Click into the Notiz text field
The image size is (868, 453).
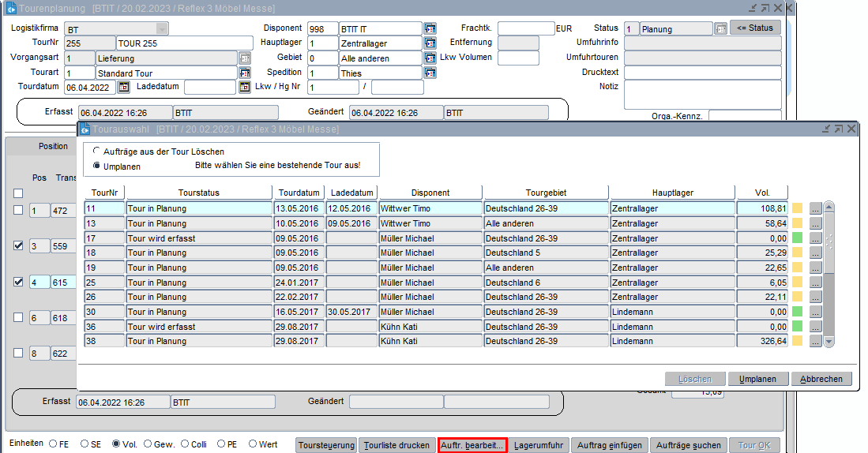pyautogui.click(x=702, y=94)
